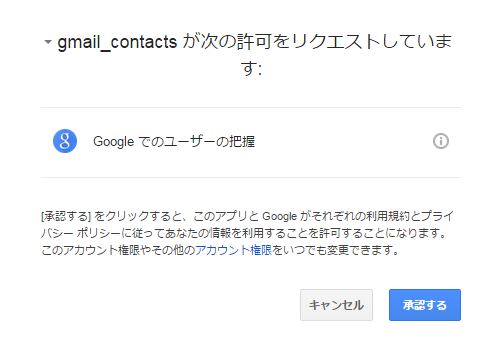
Task: Expand permission details using the information icon
Action: (441, 141)
